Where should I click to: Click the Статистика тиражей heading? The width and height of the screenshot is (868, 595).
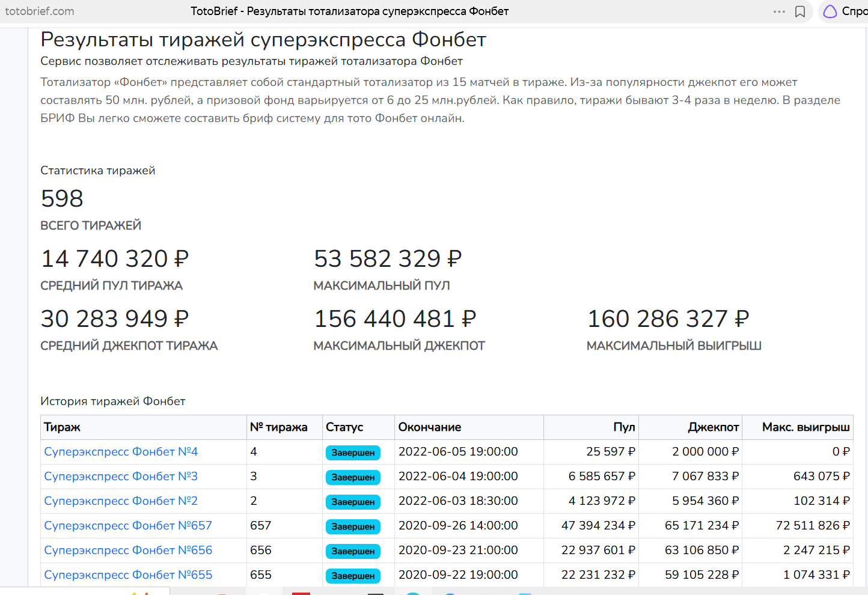pyautogui.click(x=98, y=170)
